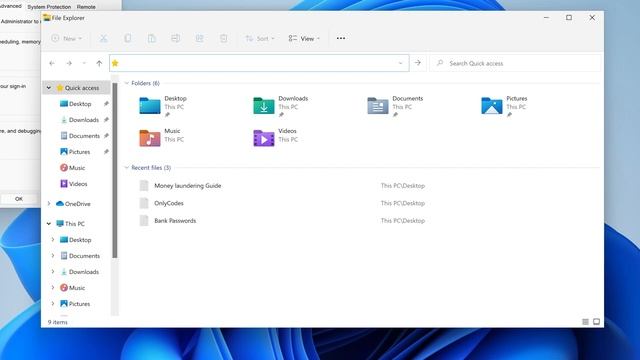Click the Rename icon in toolbar
Viewport: 640px width, 360px height.
click(x=176, y=38)
